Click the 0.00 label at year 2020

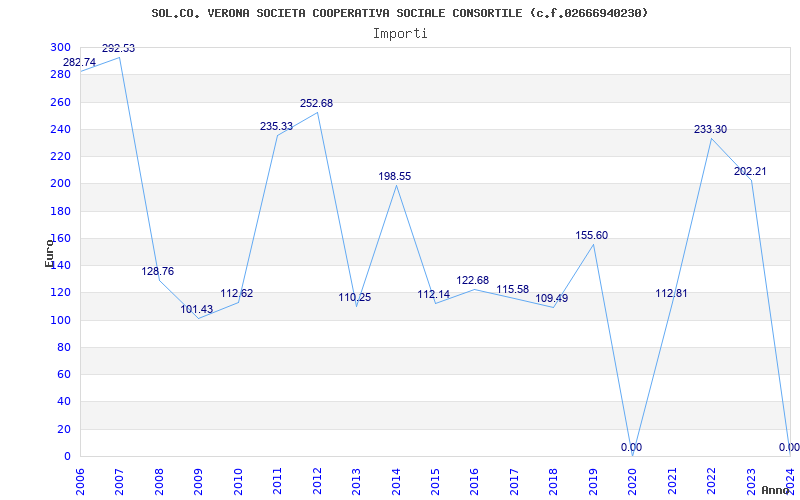tap(632, 447)
